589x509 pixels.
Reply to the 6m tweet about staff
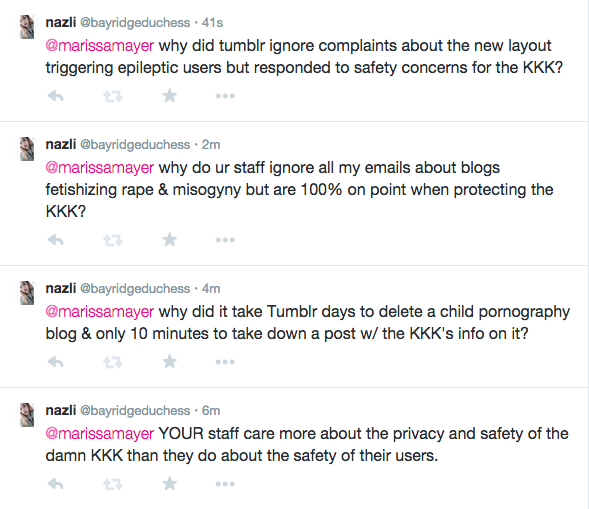click(56, 484)
